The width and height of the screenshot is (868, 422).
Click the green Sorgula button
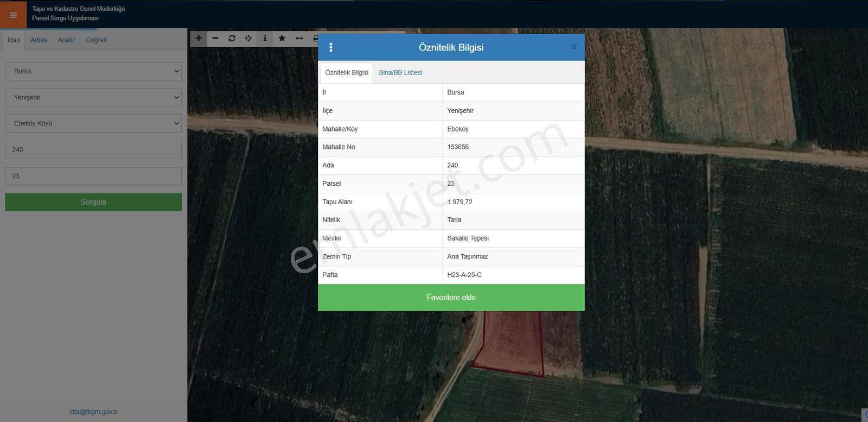click(93, 202)
